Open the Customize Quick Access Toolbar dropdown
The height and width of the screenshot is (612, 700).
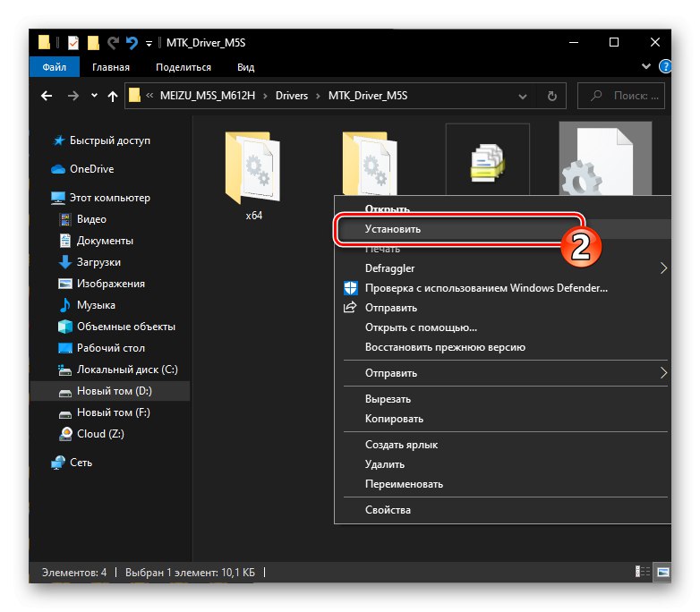(x=149, y=43)
